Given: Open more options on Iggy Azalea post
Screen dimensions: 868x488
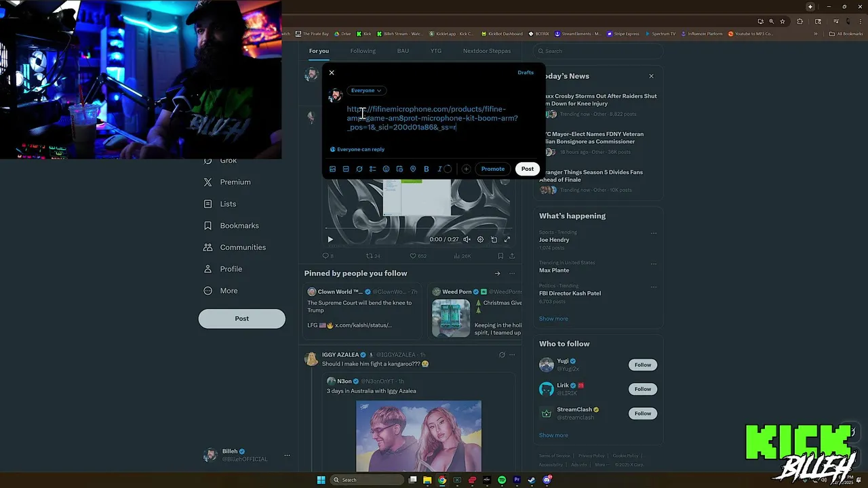Looking at the screenshot, I should point(512,354).
